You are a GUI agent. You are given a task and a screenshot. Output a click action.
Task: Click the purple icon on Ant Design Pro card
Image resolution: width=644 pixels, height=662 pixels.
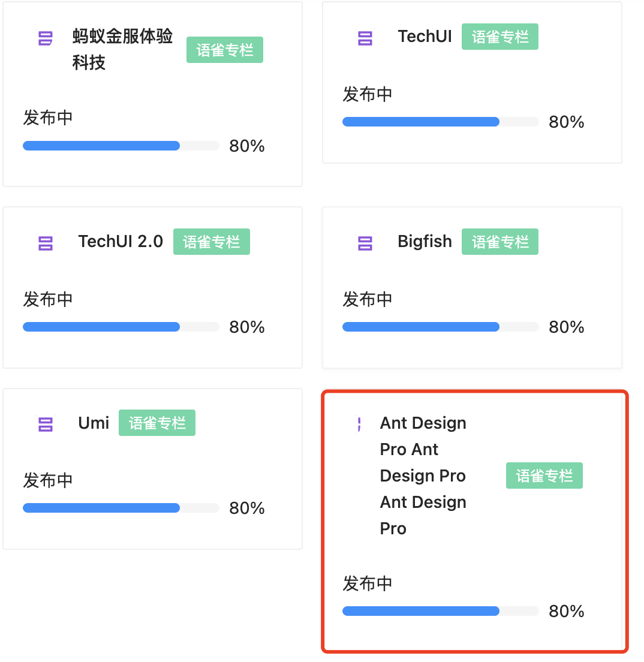(x=360, y=423)
